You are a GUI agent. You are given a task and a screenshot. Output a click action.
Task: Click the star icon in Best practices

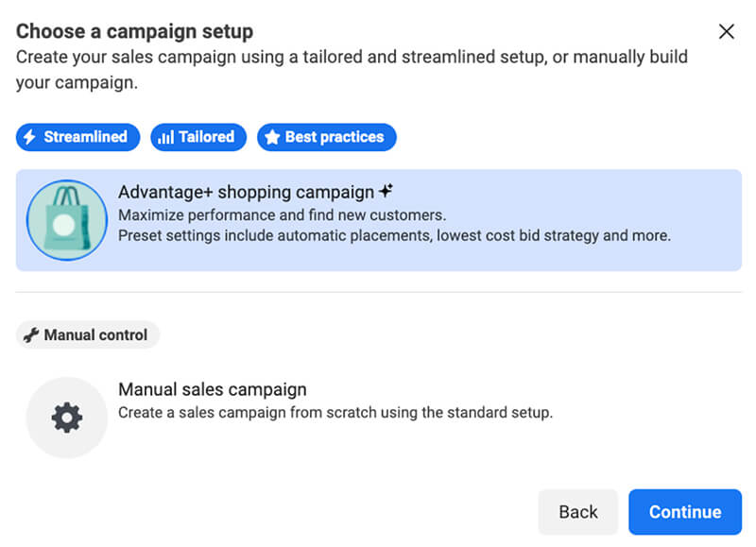click(272, 137)
